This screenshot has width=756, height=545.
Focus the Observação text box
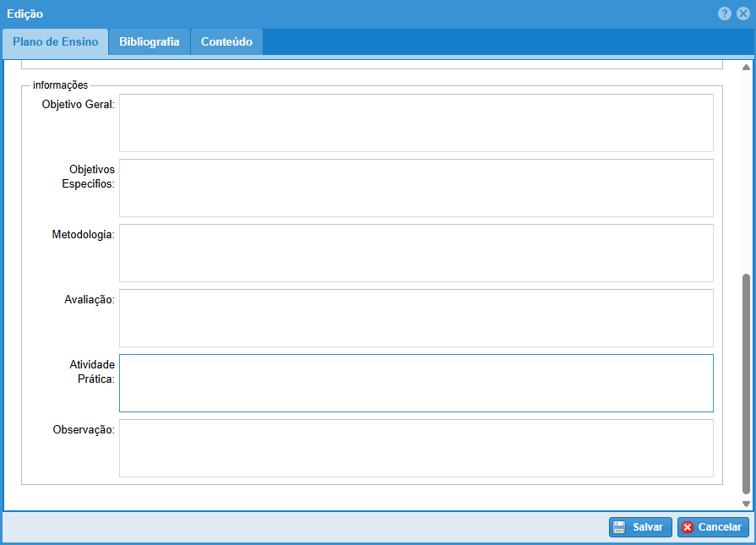(x=416, y=448)
